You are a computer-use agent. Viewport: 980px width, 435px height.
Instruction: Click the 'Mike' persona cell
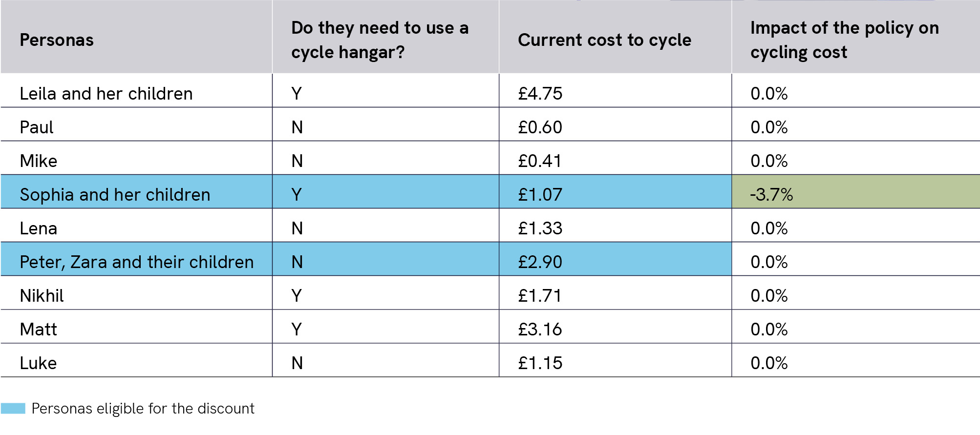click(39, 161)
